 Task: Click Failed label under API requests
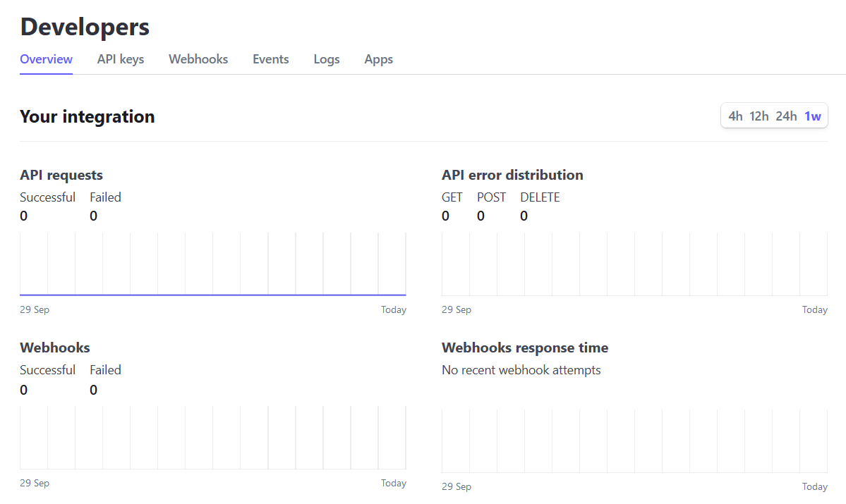coord(105,197)
